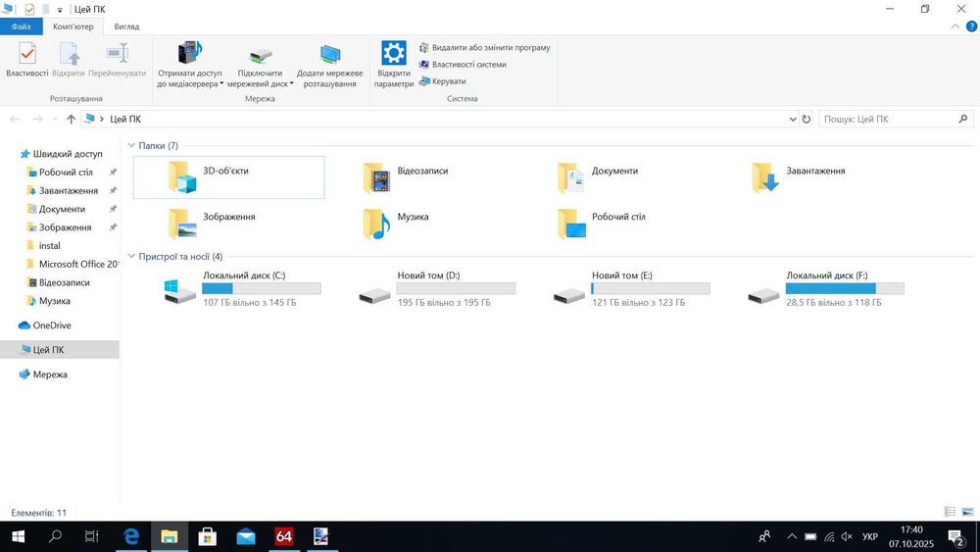Image resolution: width=980 pixels, height=552 pixels.
Task: Open the recent locations dropdown arrow
Action: click(55, 119)
